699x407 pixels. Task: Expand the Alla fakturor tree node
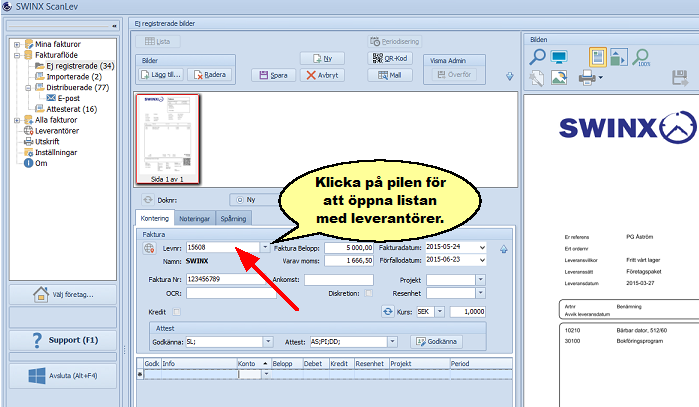(x=17, y=120)
